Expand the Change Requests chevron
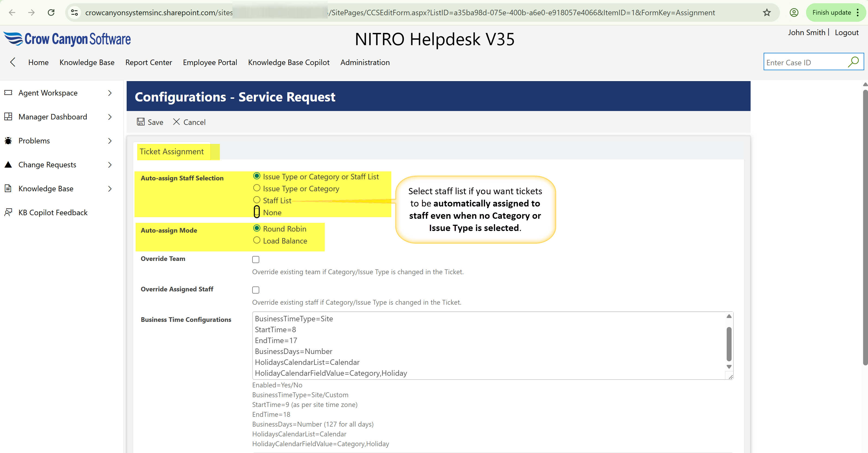Screen dimensions: 868x453 (x=110, y=165)
